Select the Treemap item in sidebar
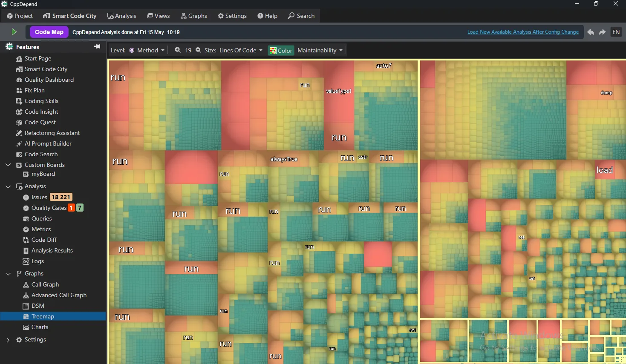This screenshot has width=626, height=364. (53, 316)
